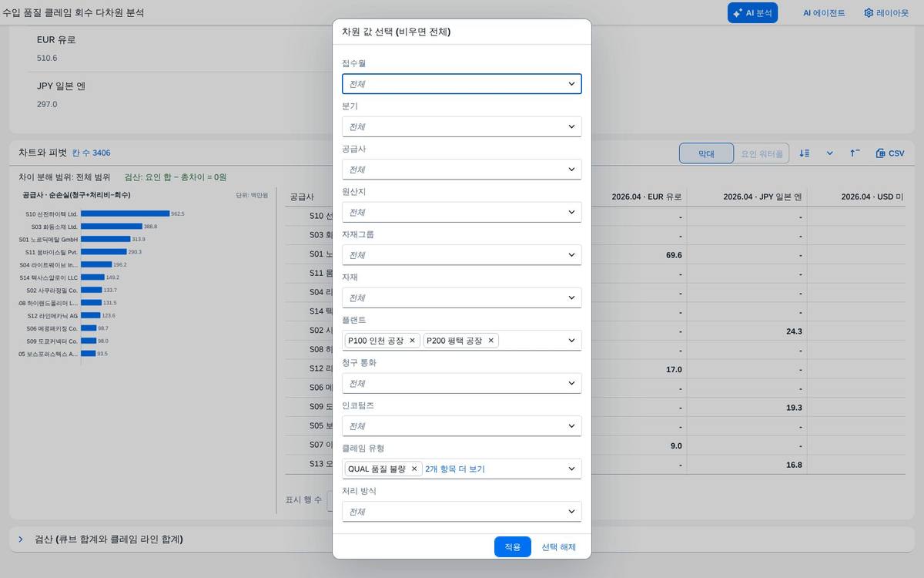Open the AI 분석 button
The width and height of the screenshot is (924, 578).
click(x=752, y=13)
